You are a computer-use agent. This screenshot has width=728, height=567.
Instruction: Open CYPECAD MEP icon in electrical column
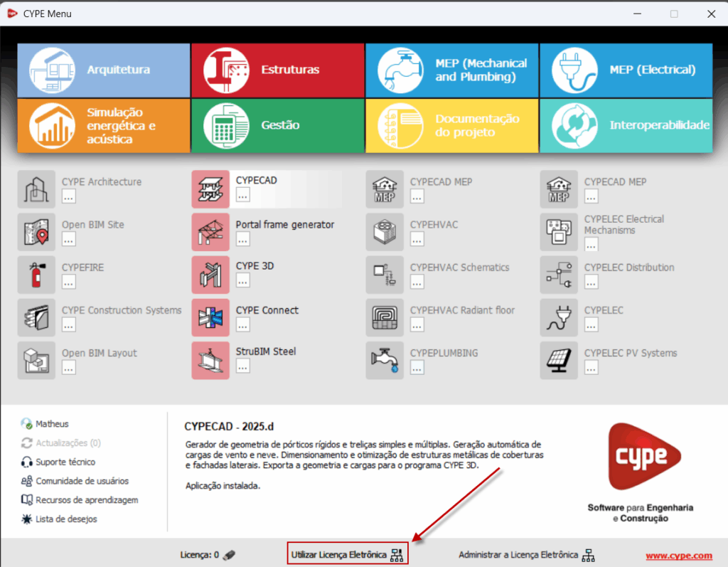[x=559, y=189]
